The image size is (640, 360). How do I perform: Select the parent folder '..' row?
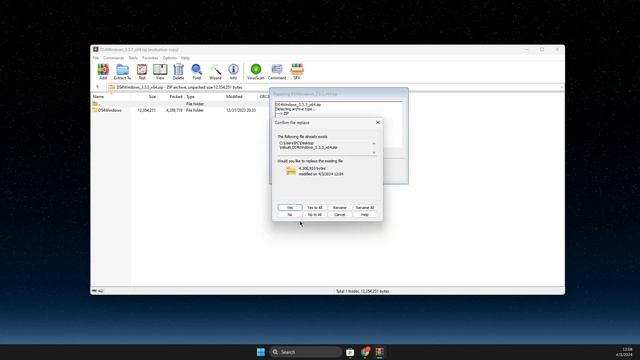point(180,104)
